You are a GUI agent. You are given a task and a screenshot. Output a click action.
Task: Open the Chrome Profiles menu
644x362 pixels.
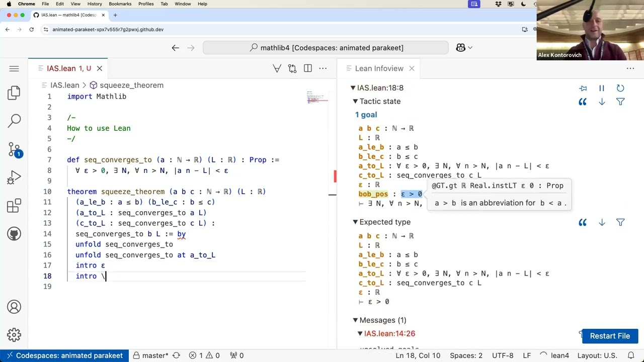coord(146,4)
